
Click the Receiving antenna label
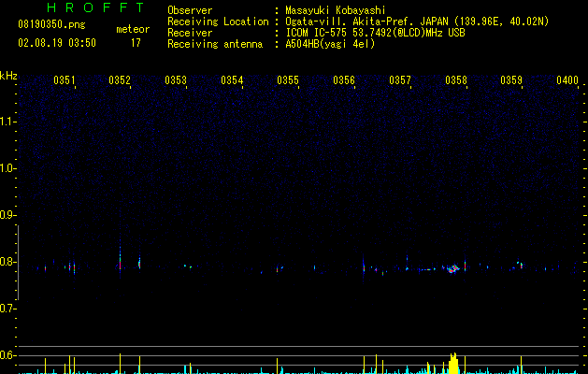click(x=215, y=44)
